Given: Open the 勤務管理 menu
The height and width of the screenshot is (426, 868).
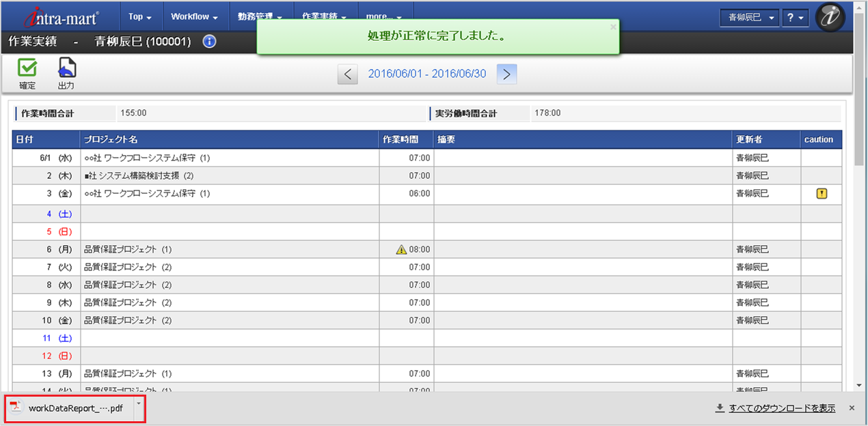Looking at the screenshot, I should point(260,16).
